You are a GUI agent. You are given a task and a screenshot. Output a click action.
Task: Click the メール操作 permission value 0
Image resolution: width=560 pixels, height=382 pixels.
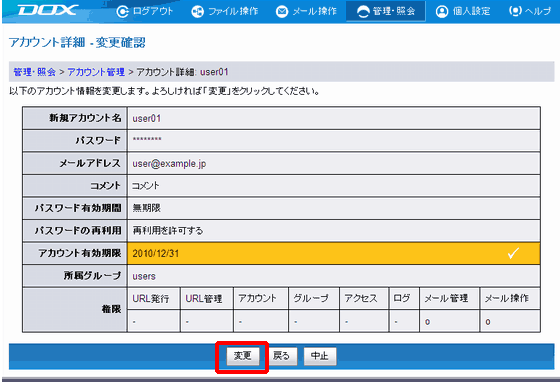click(488, 322)
